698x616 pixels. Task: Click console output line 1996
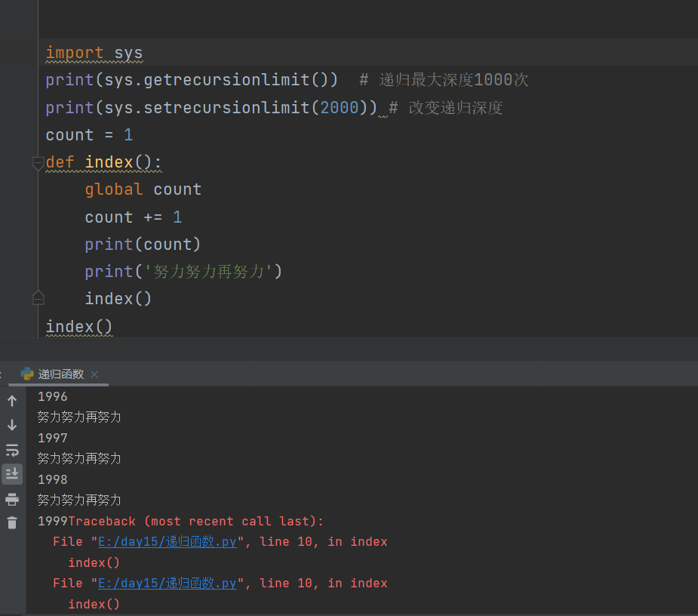pos(53,396)
